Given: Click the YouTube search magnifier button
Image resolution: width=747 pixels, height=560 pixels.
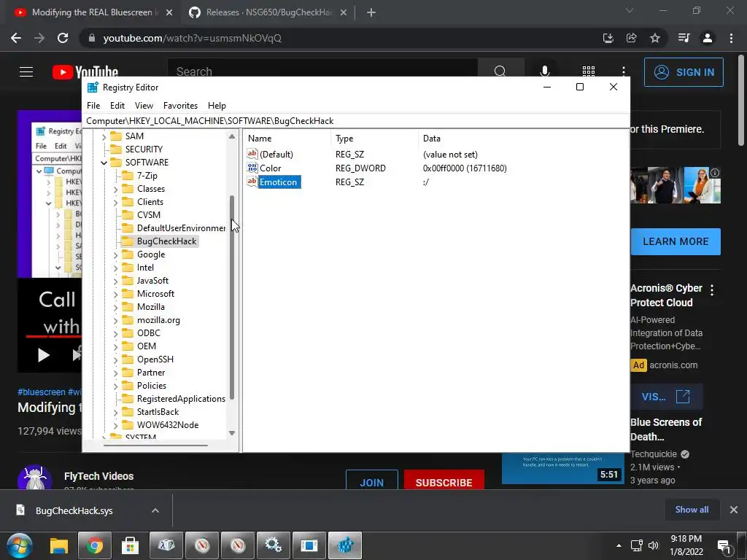Looking at the screenshot, I should point(500,71).
